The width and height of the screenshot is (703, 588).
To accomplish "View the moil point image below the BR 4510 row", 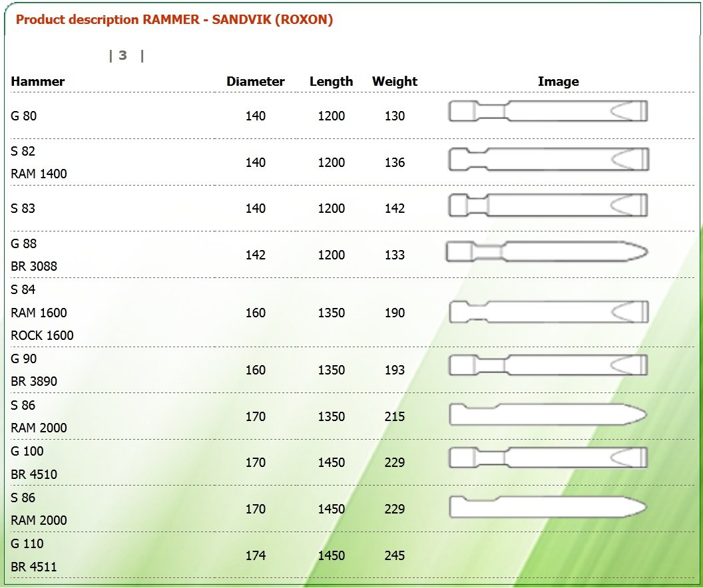I will 548,507.
